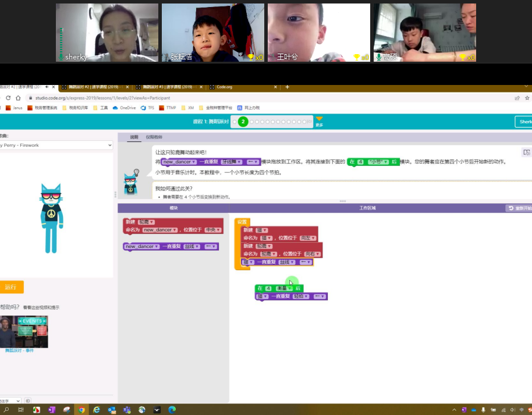Click the share icon in the address bar
The width and height of the screenshot is (532, 415).
(x=517, y=98)
